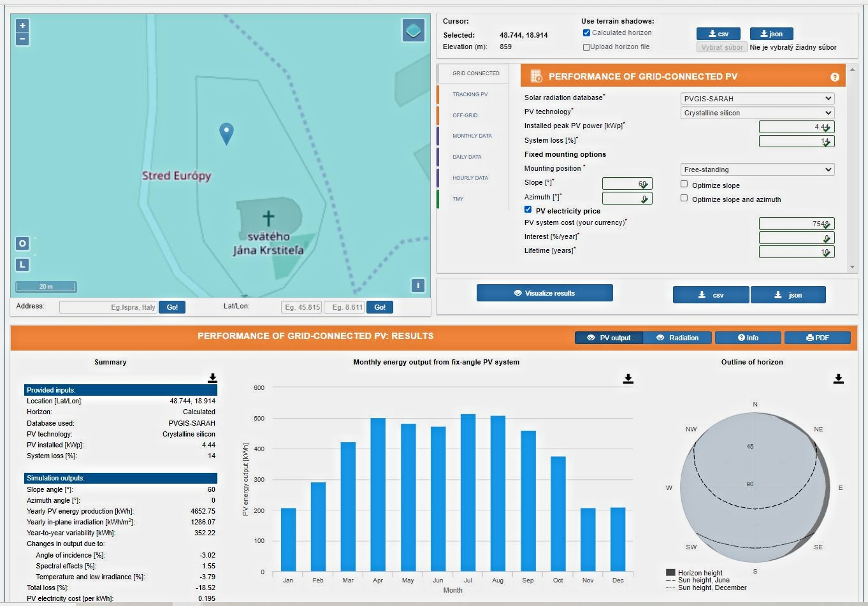Click the Visualize results button
868x606 pixels.
[545, 293]
